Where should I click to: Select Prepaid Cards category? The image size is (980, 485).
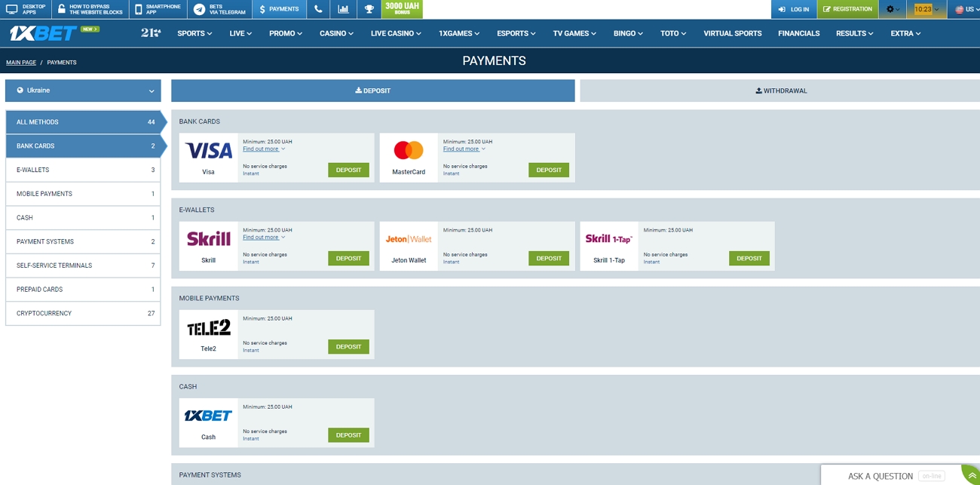click(83, 290)
